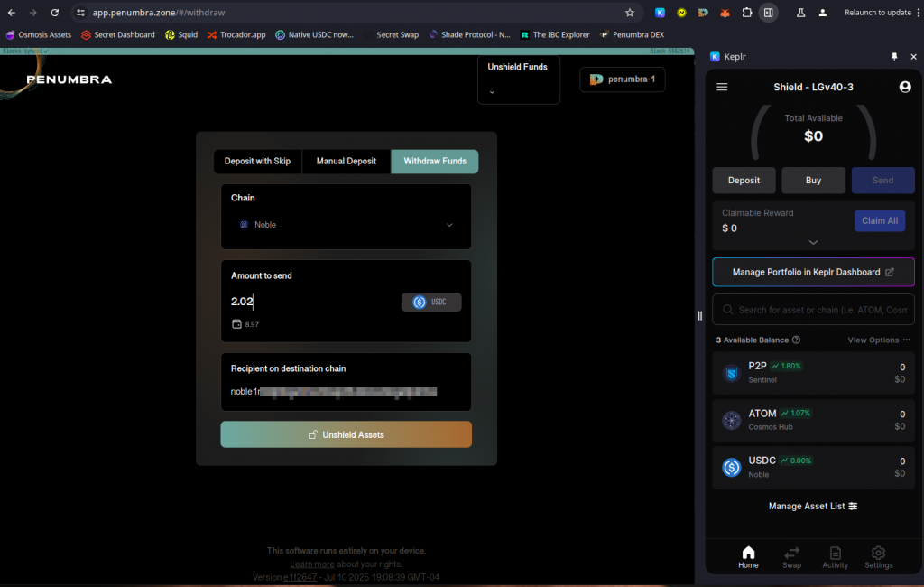Open The IBC Explorer bookmark

[x=555, y=35]
